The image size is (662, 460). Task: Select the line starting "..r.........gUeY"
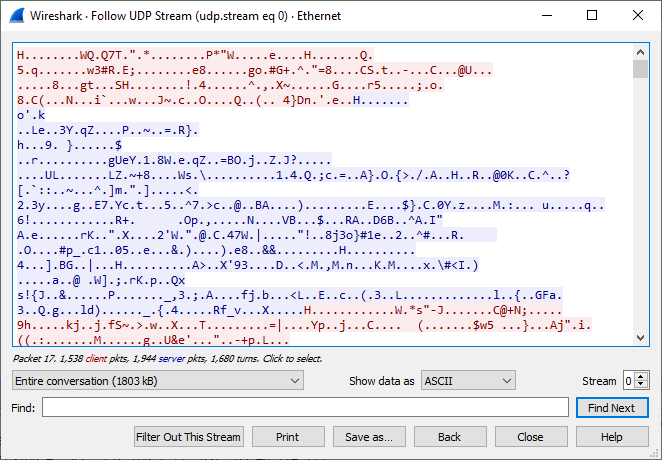[174, 160]
